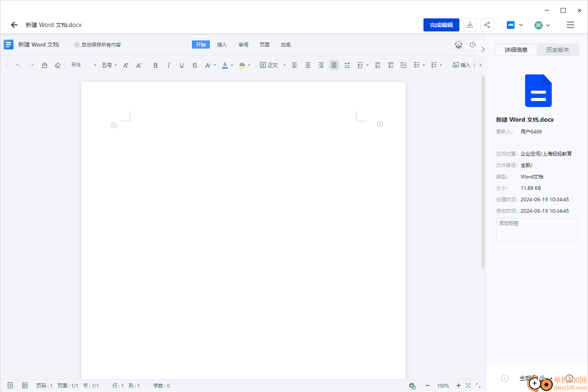Align text left

(295, 65)
